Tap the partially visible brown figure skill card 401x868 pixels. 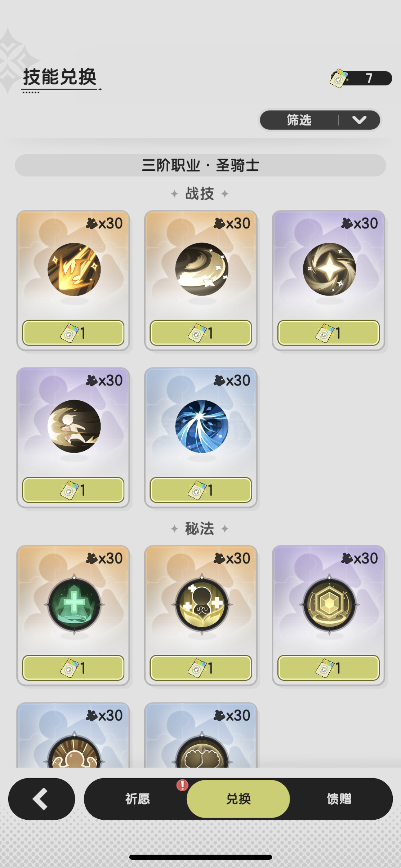(x=73, y=735)
